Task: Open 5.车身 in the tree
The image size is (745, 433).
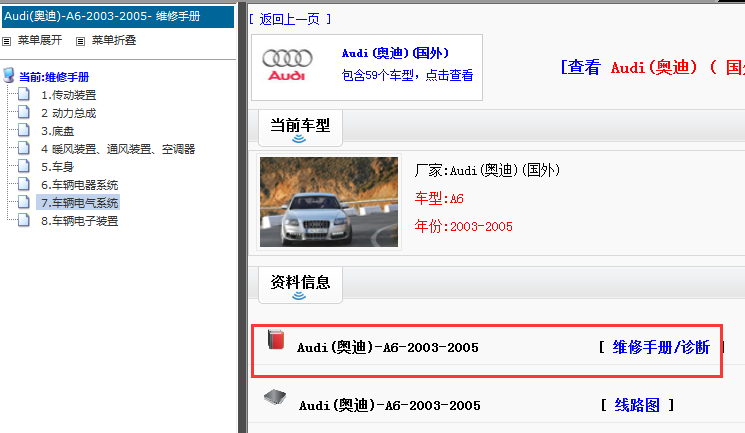Action: click(x=57, y=167)
